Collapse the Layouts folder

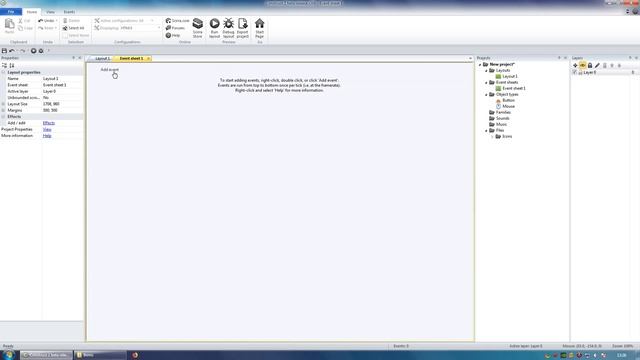(x=486, y=71)
